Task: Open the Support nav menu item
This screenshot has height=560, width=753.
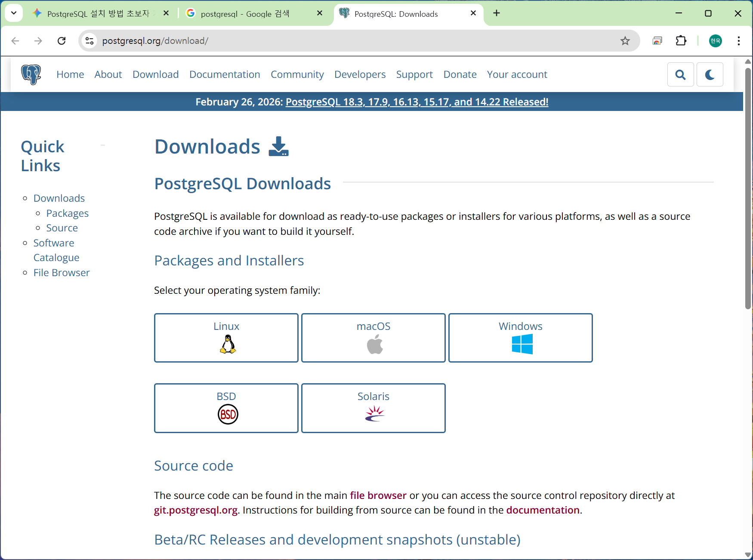Action: click(x=414, y=74)
